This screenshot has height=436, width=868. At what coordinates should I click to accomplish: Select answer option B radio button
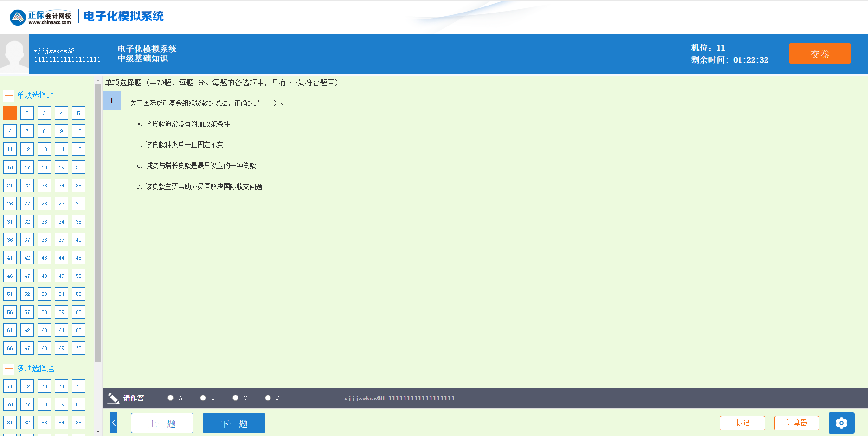pyautogui.click(x=203, y=398)
